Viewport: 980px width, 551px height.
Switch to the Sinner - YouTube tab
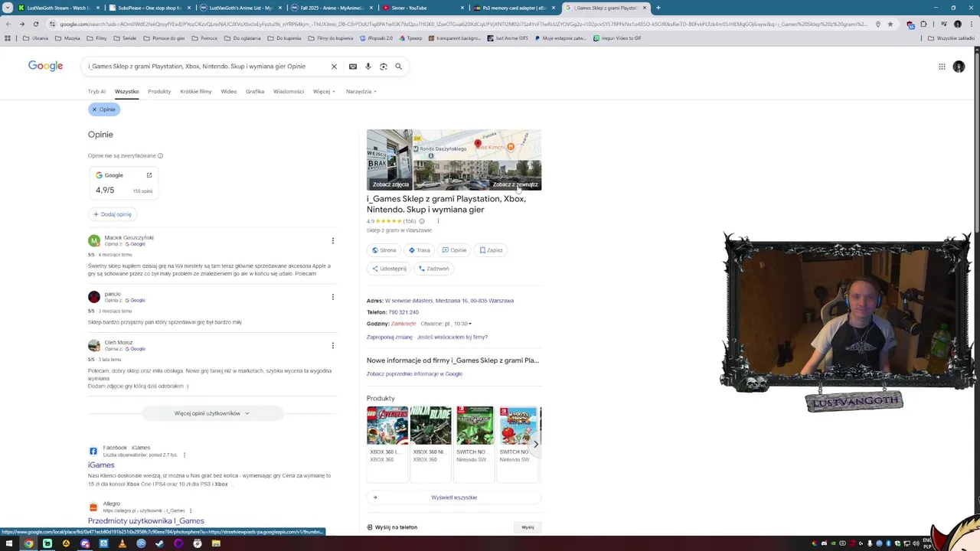pyautogui.click(x=421, y=8)
